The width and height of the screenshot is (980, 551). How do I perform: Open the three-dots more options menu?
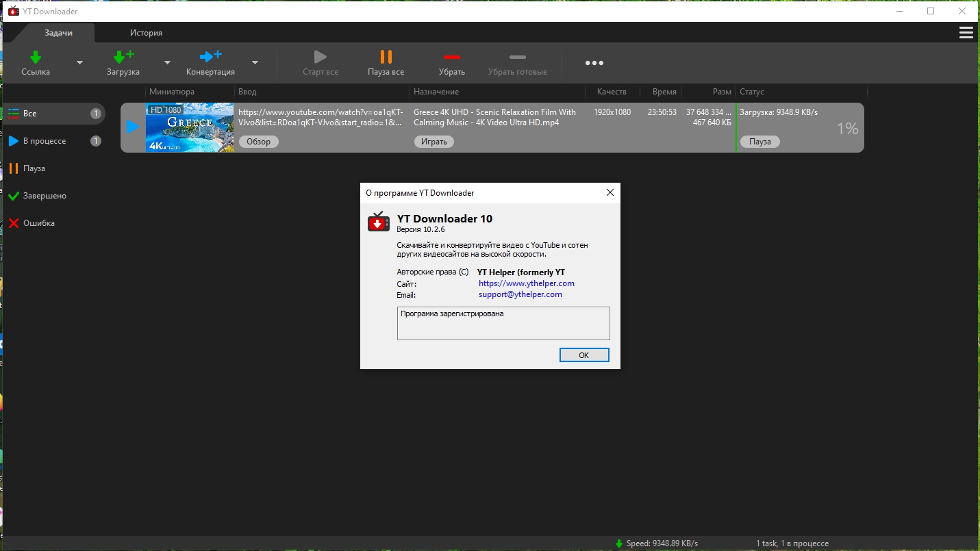(x=594, y=63)
